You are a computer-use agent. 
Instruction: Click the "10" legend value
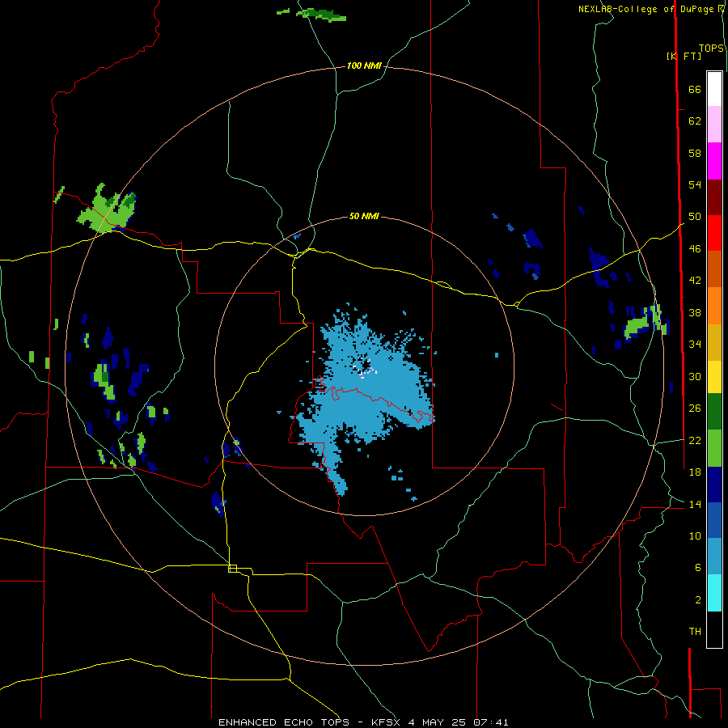[x=695, y=535]
